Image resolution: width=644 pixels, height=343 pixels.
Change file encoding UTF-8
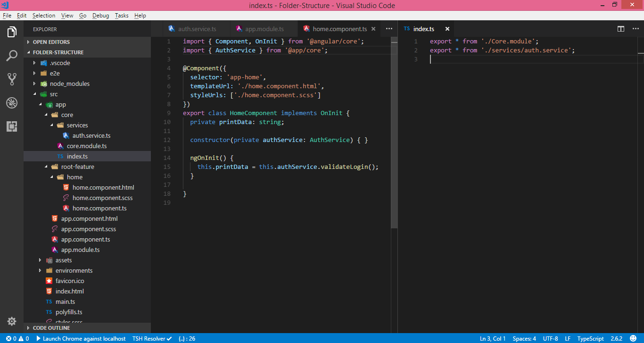click(550, 339)
